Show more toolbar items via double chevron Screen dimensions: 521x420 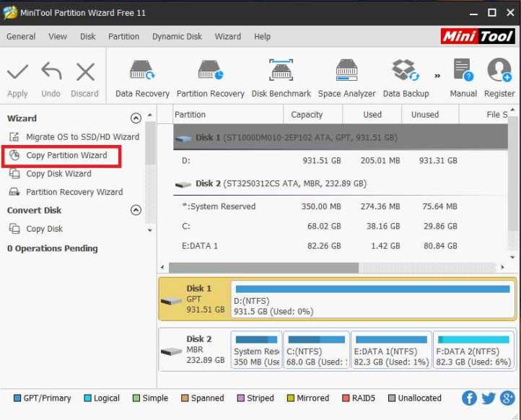(437, 76)
